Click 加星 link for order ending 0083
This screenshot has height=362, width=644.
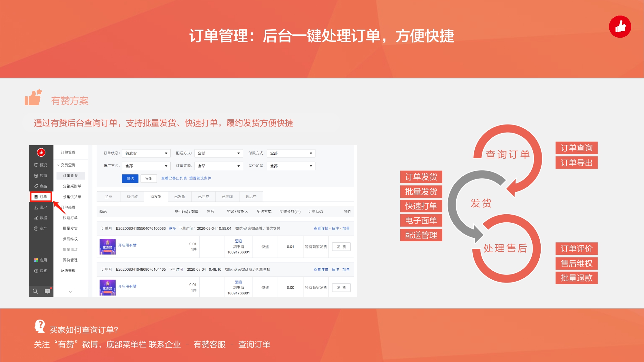(x=346, y=228)
